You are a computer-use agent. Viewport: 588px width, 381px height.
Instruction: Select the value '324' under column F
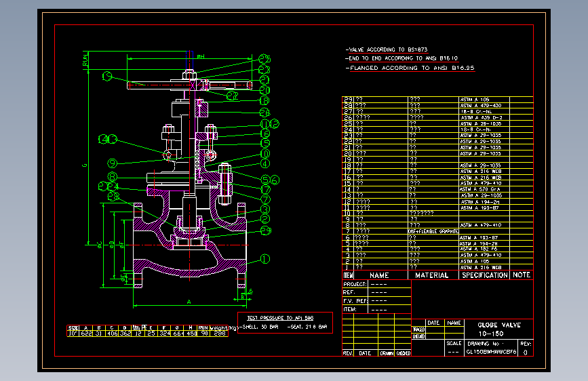tap(165, 334)
